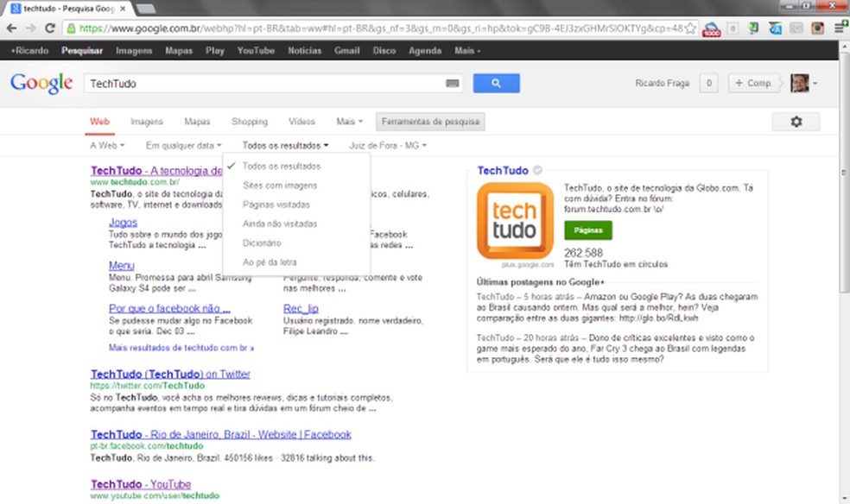The image size is (850, 504).
Task: Click the Ricardo Fraga name in header
Action: [662, 84]
